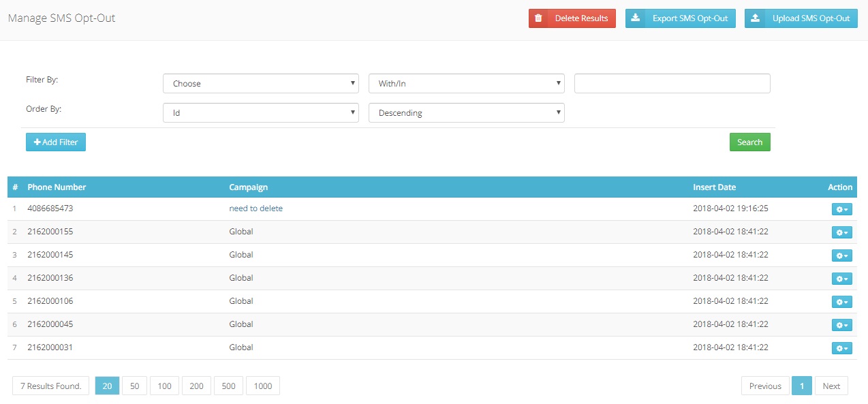Add a new filter row
The width and height of the screenshot is (868, 404).
pyautogui.click(x=56, y=142)
